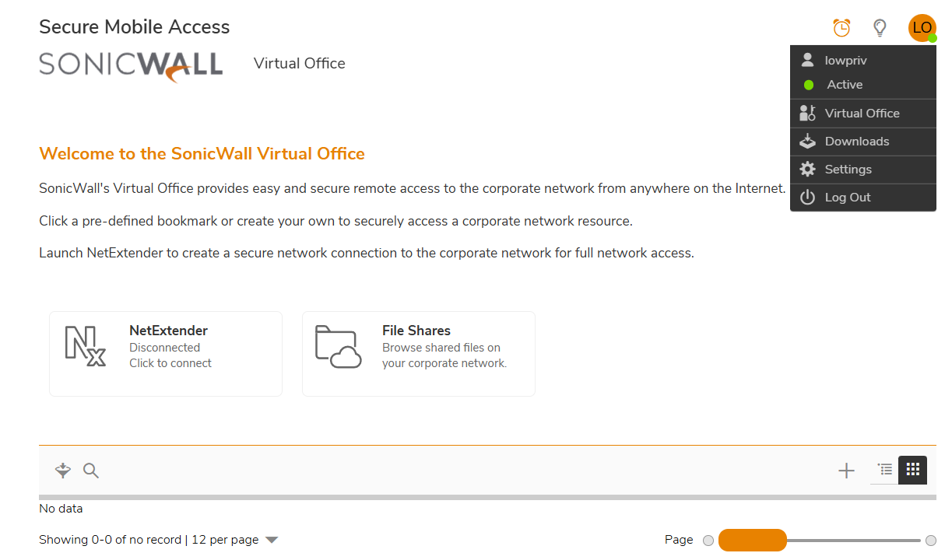
Task: Select Virtual Office from user menu
Action: coord(862,114)
